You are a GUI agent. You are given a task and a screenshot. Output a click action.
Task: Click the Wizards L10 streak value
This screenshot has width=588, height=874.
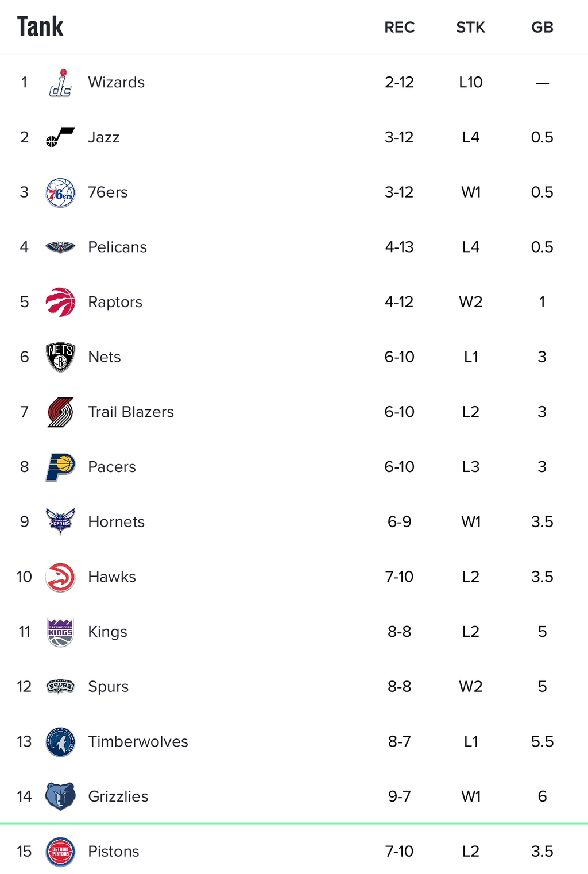pos(471,83)
